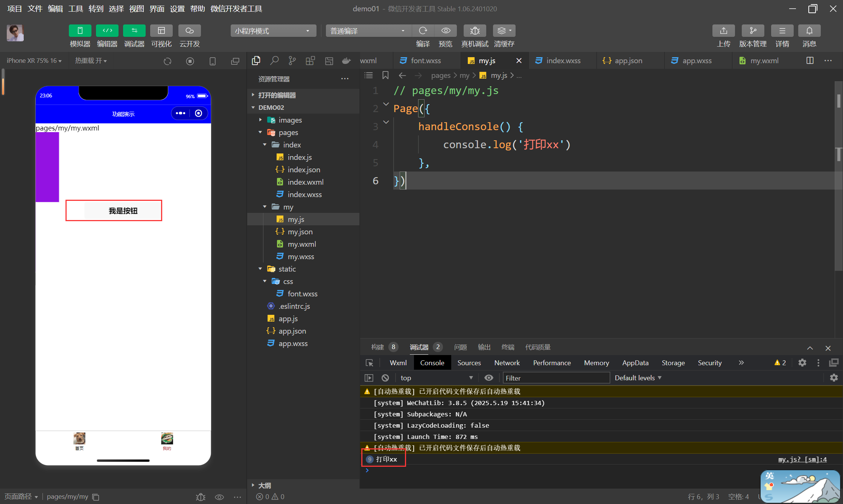Screen dimensions: 843x504
Task: Click the 我是按钮 button in simulator
Action: (123, 211)
